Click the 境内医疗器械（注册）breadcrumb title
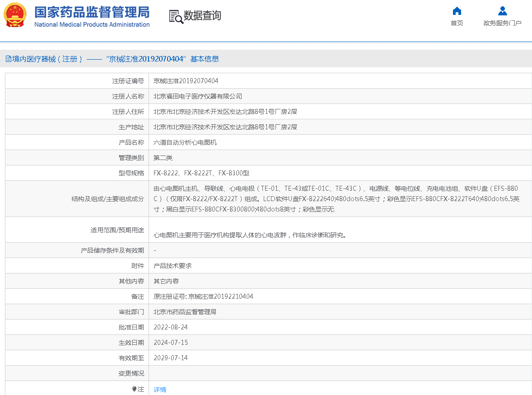Screen dimensions: 532x395 pos(47,59)
